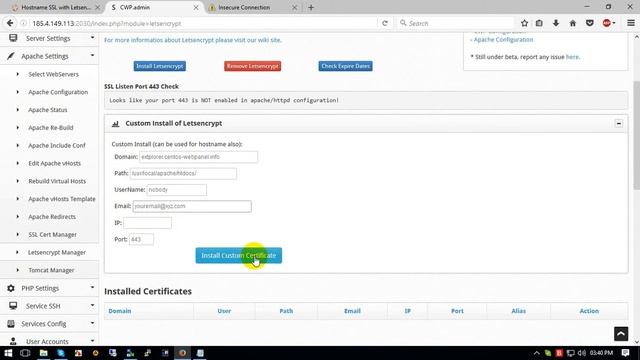Open Apache Re-Build page
Viewport: 640px width, 360px height.
coord(51,128)
